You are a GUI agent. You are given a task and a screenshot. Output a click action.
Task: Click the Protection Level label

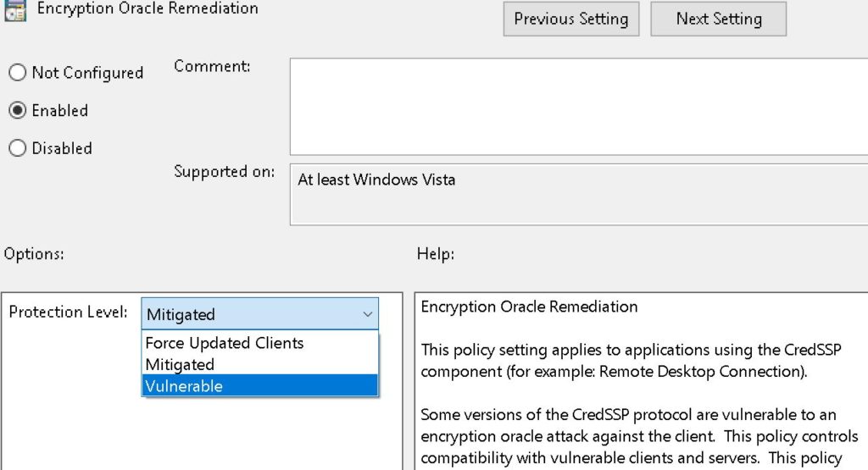pyautogui.click(x=68, y=312)
